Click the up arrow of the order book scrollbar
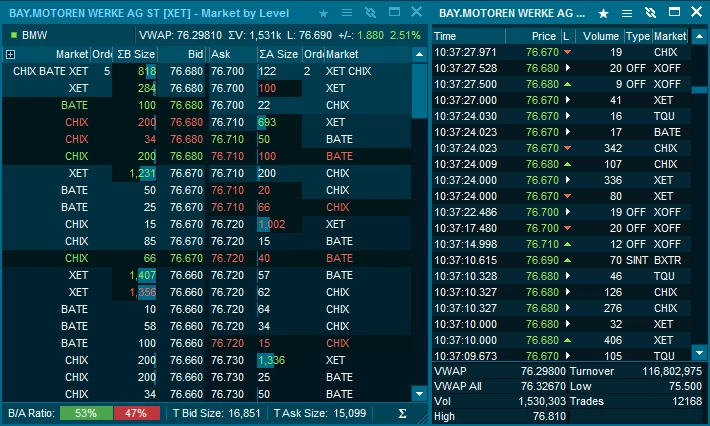Image resolution: width=710 pixels, height=426 pixels. click(x=419, y=54)
